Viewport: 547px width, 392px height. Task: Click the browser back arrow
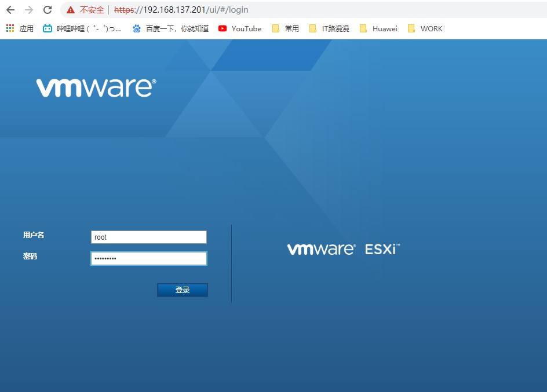(x=9, y=9)
